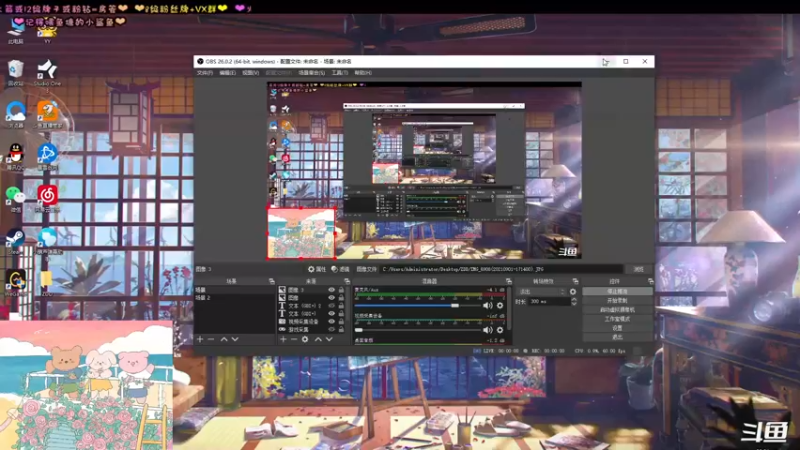This screenshot has height=450, width=800.
Task: Toggle visibility eye of source 图像 3
Action: tap(332, 290)
